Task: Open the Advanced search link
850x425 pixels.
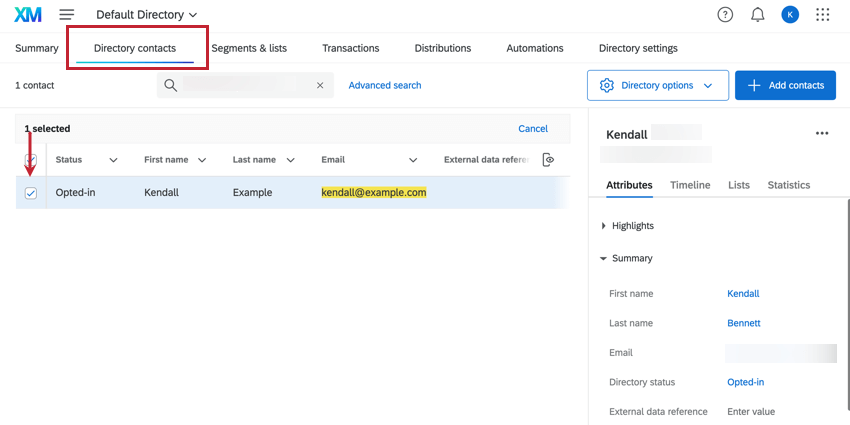Action: [385, 86]
